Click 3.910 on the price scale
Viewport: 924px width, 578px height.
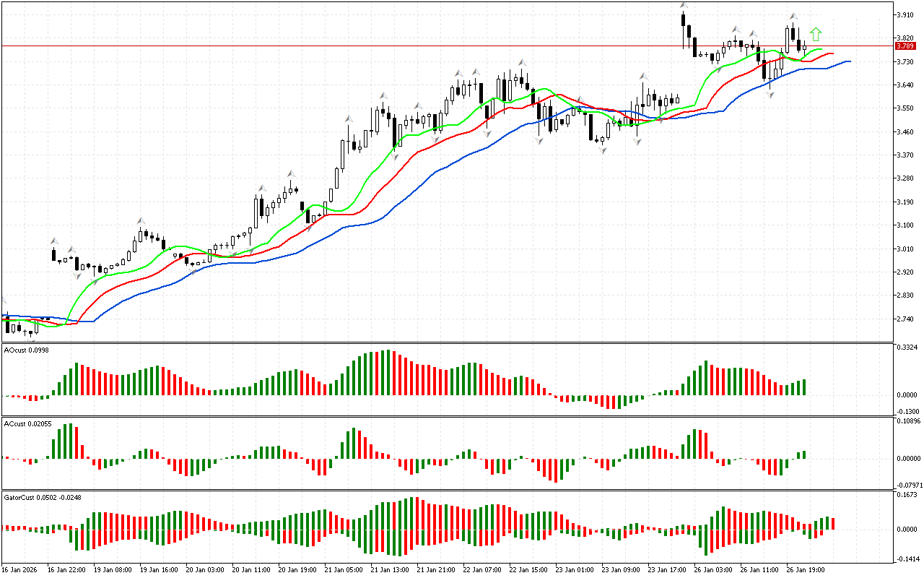click(x=905, y=14)
